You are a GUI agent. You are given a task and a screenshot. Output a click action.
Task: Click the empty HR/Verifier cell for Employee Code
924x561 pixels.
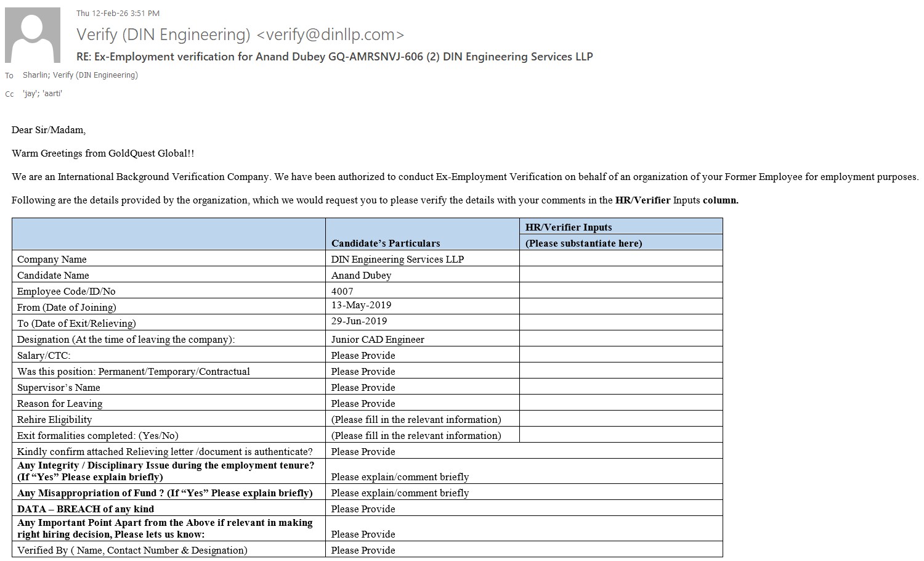[621, 290]
